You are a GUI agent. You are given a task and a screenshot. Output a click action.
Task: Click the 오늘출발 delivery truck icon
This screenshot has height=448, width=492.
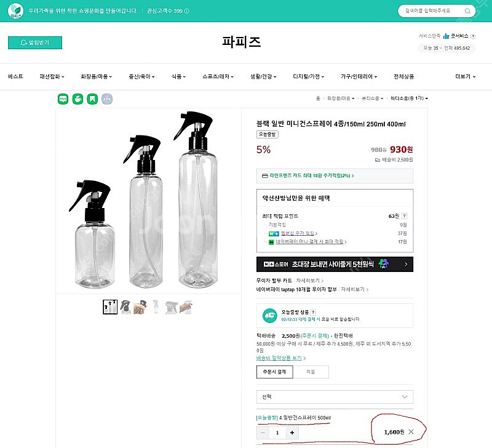(269, 314)
